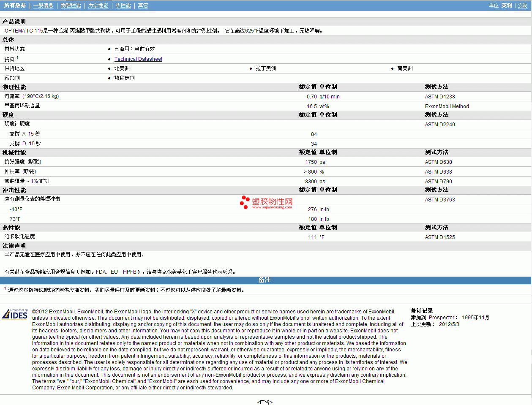The height and width of the screenshot is (405, 532).
Task: Click the 广告 label at page bottom
Action: tap(265, 402)
